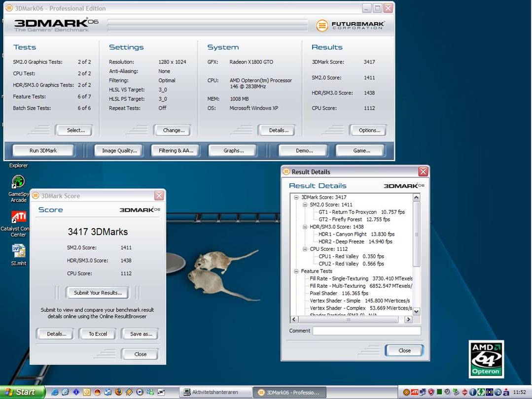Open the Graphs... tool
Viewport: 532px width, 399px height.
click(233, 151)
